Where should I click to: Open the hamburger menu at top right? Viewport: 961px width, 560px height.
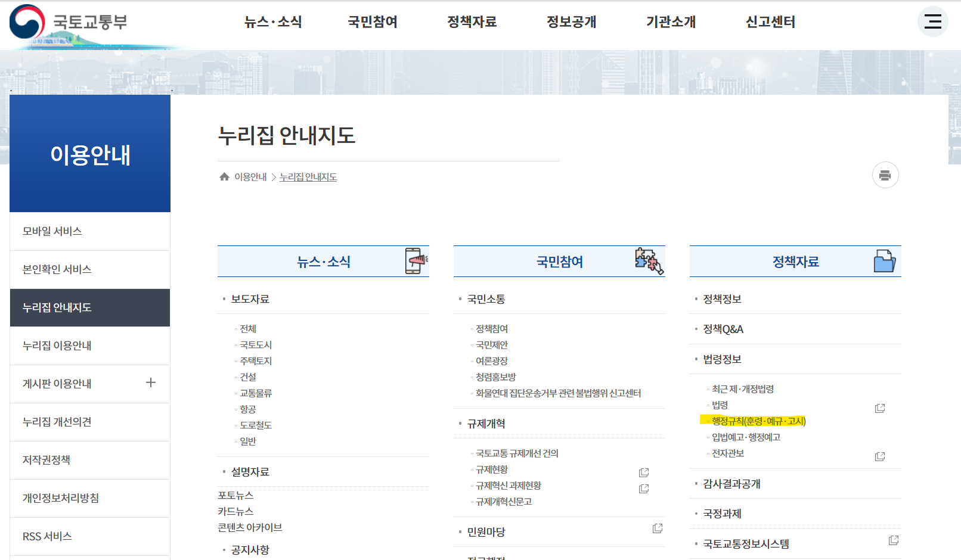[x=932, y=21]
